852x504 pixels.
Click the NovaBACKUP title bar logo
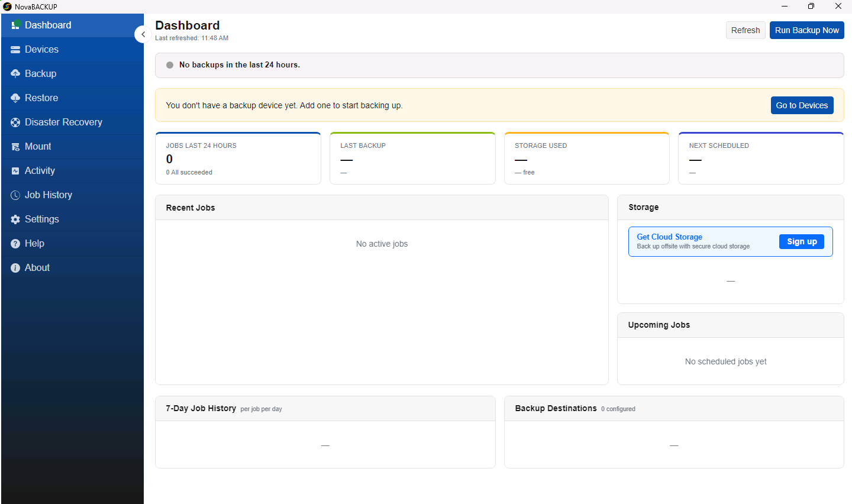pos(7,7)
